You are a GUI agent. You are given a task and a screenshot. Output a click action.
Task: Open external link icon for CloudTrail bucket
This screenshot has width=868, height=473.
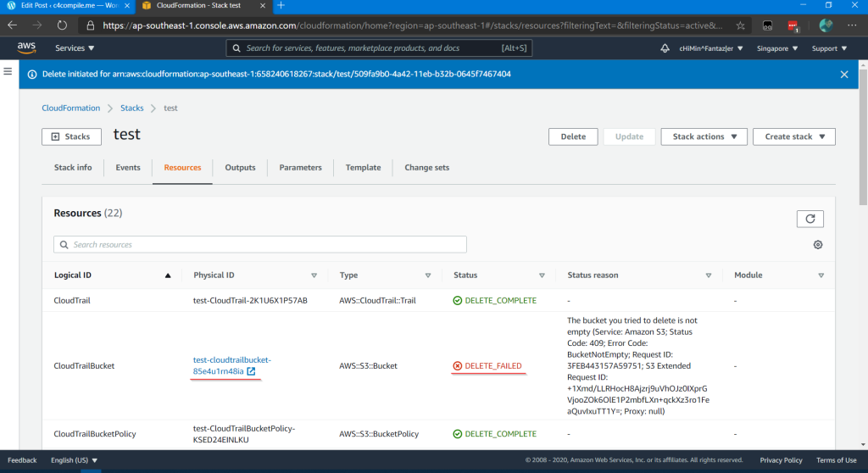click(252, 371)
